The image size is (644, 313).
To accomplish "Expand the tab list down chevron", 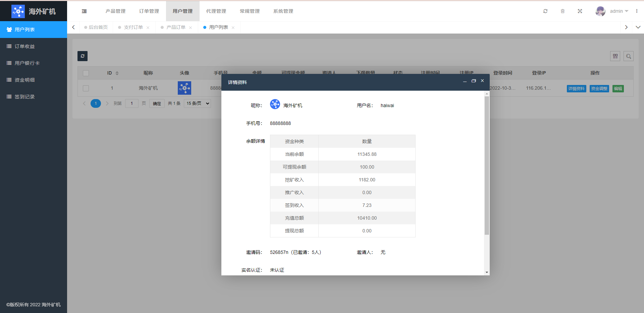I will point(638,27).
